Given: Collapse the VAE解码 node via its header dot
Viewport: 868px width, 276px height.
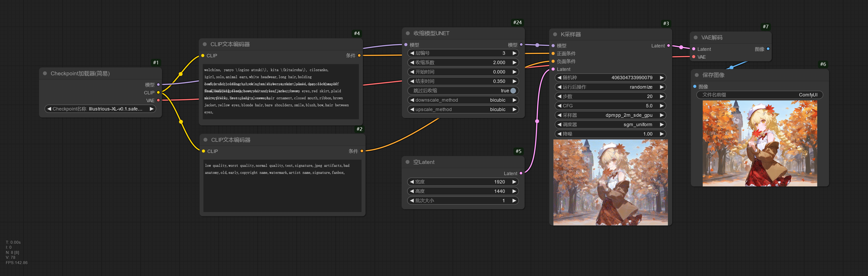Looking at the screenshot, I should (x=695, y=38).
